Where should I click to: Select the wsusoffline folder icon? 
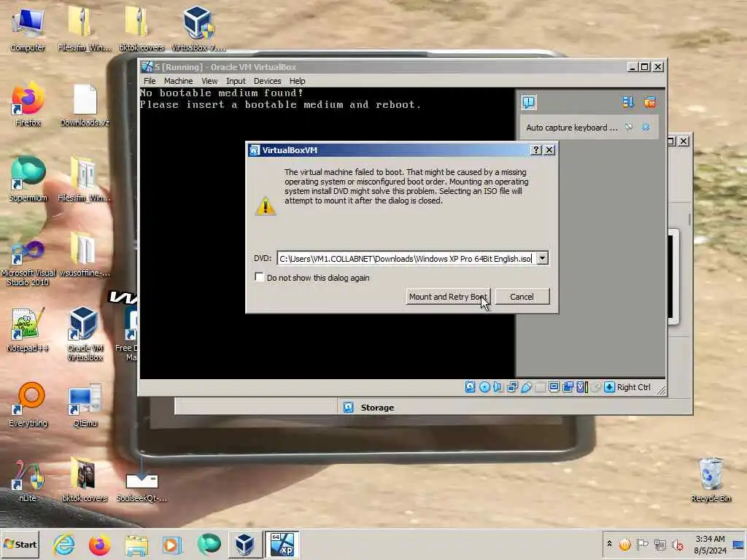pos(85,254)
